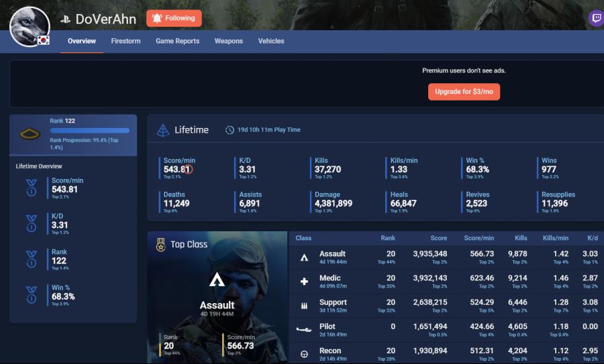Click the Medic cross icon in table
This screenshot has height=364, width=604.
tap(304, 282)
